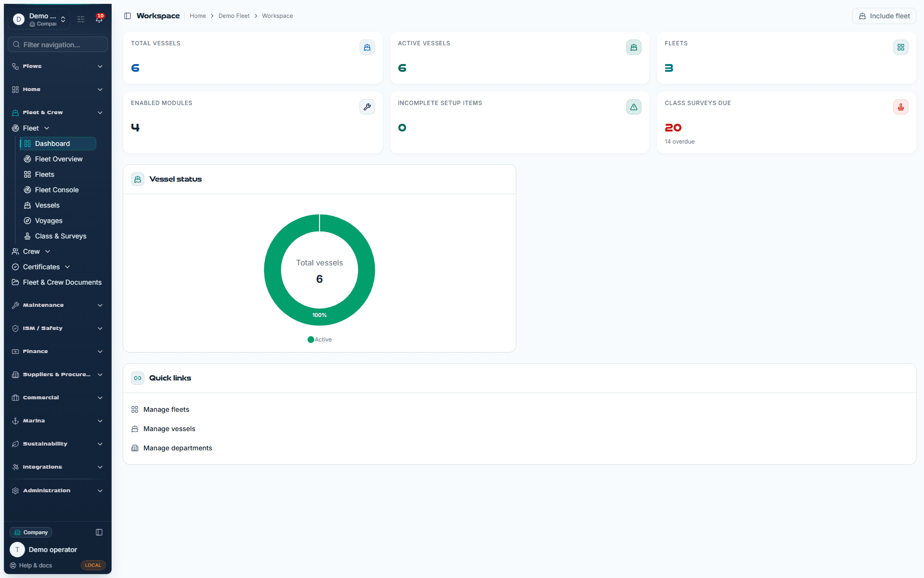Click the ISM / Safety shield icon
Screen dimensions: 924x578
(15, 328)
